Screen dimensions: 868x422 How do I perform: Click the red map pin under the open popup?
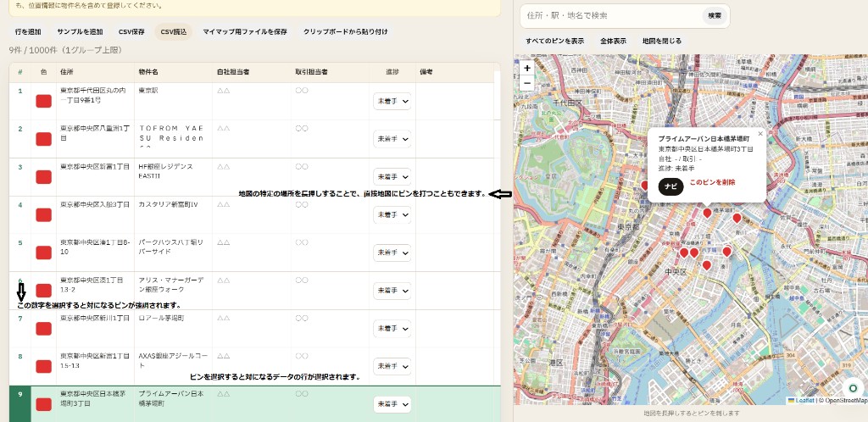(x=707, y=213)
